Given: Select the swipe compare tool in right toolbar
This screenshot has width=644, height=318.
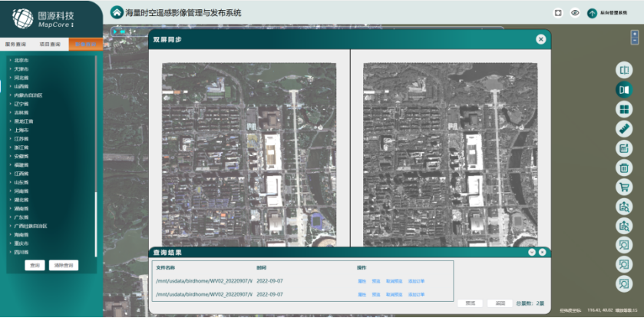Looking at the screenshot, I should tap(624, 71).
